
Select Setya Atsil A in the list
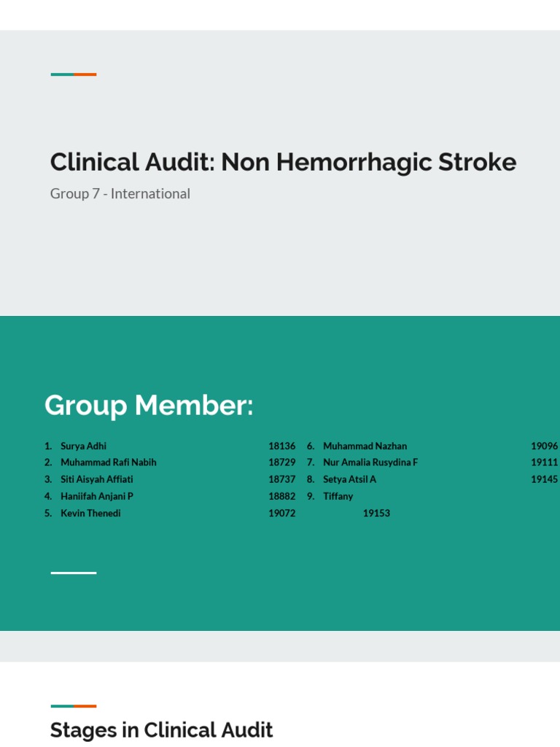click(349, 479)
